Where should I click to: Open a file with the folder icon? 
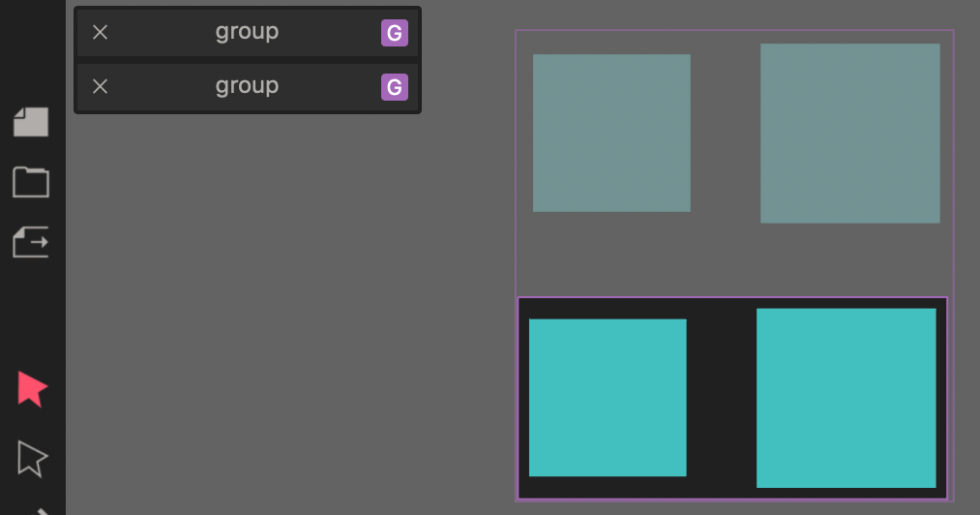(31, 181)
